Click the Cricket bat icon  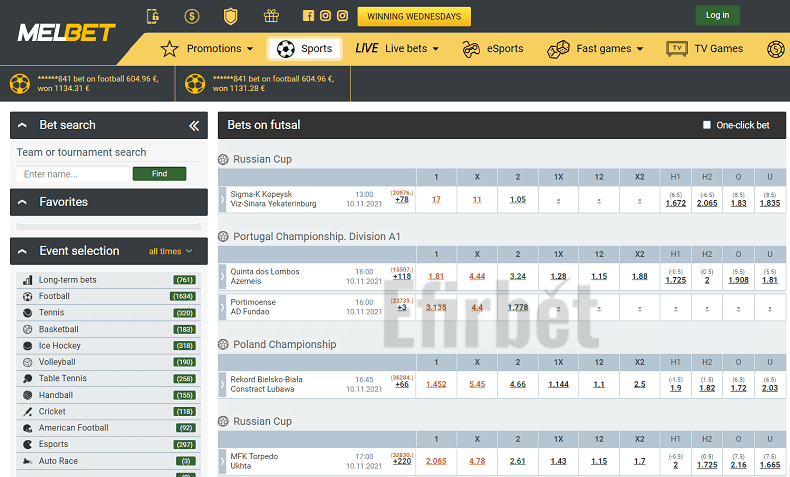pos(28,412)
